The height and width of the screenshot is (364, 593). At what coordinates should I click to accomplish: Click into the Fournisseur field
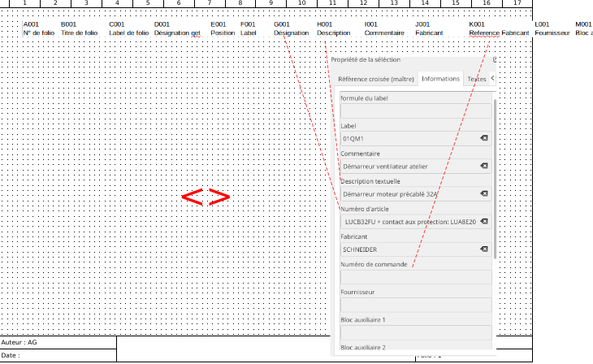415,305
